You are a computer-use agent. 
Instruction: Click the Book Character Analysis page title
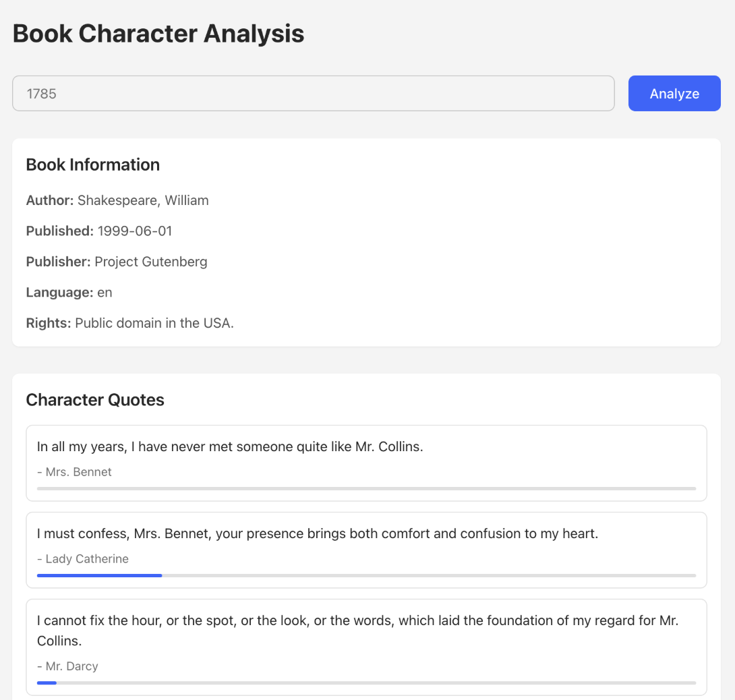click(x=158, y=33)
